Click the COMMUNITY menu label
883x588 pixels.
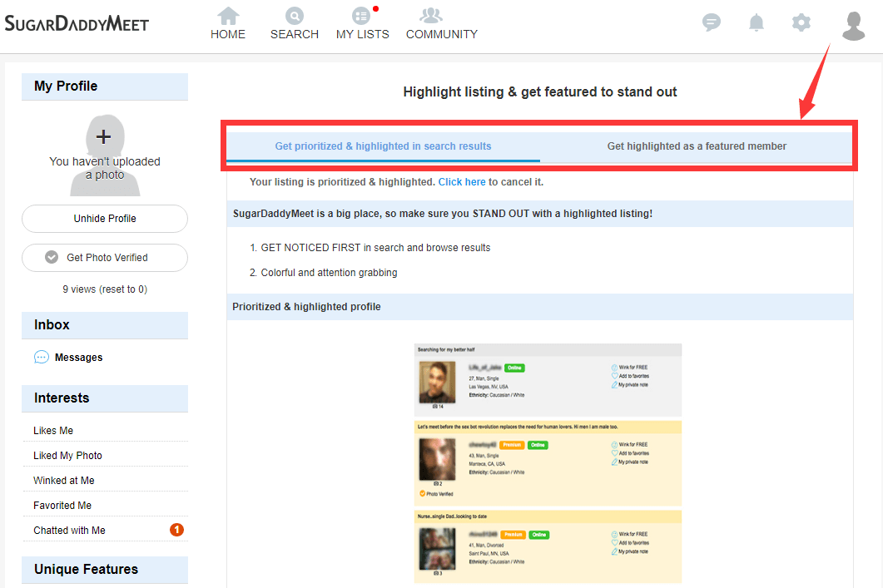442,34
